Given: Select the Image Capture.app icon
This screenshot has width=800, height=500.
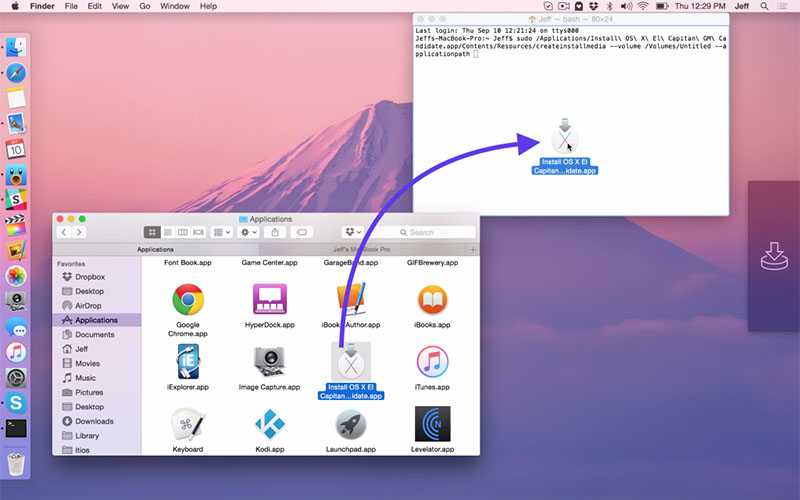Looking at the screenshot, I should pos(269,360).
